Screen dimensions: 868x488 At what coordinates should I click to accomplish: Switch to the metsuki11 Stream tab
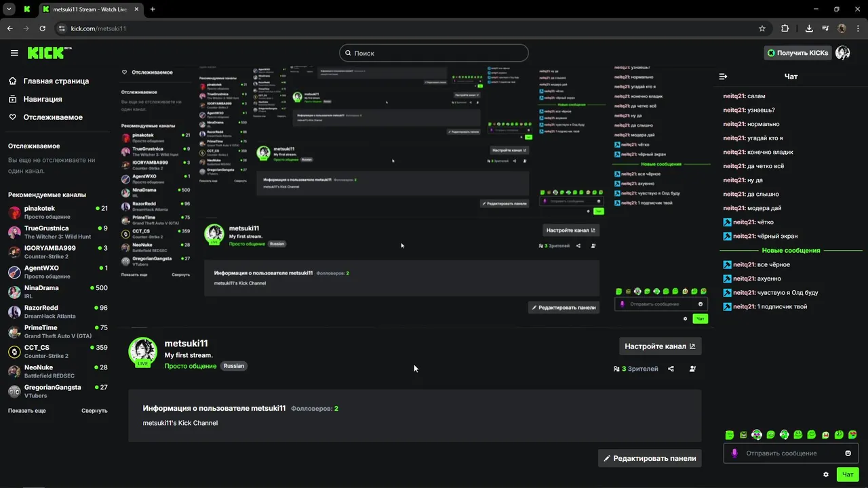[90, 9]
